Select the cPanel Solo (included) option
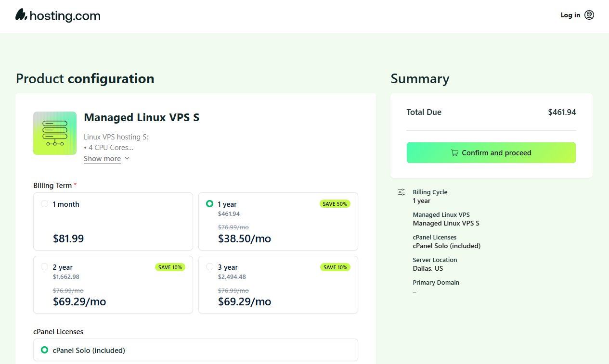The image size is (609, 364). (x=195, y=350)
